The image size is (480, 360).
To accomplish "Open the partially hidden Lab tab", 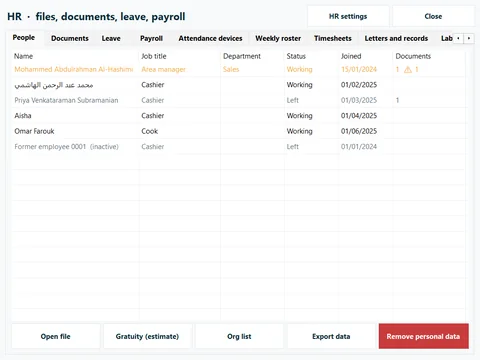I will 446,38.
